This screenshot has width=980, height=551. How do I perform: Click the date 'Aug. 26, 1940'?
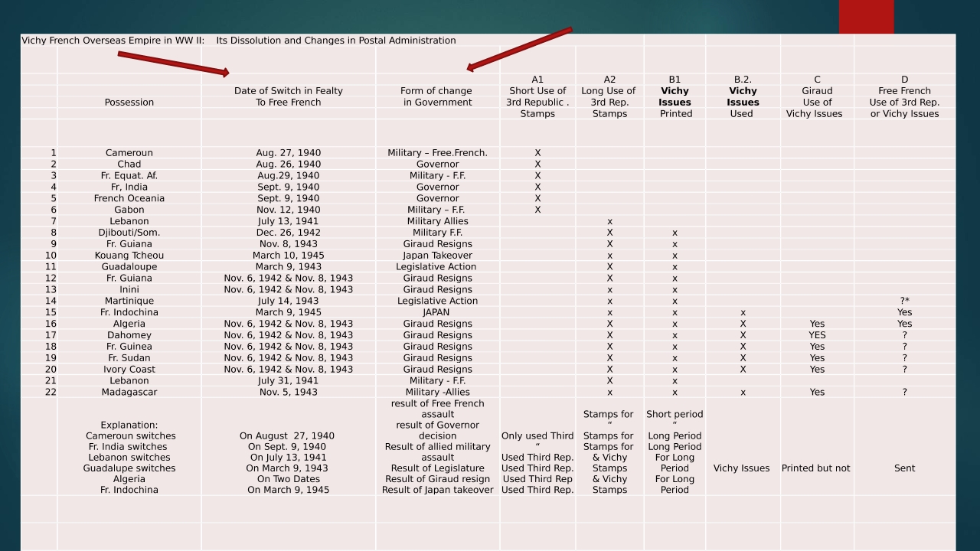click(289, 165)
